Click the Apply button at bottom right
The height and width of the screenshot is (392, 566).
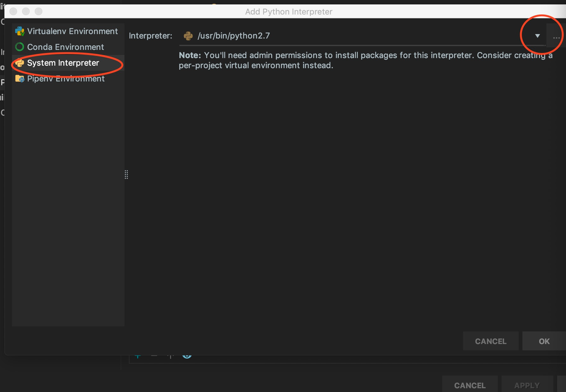[527, 385]
